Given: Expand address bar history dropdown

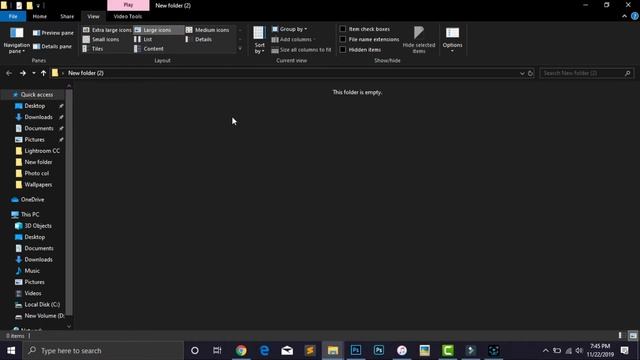Looking at the screenshot, I should 522,73.
